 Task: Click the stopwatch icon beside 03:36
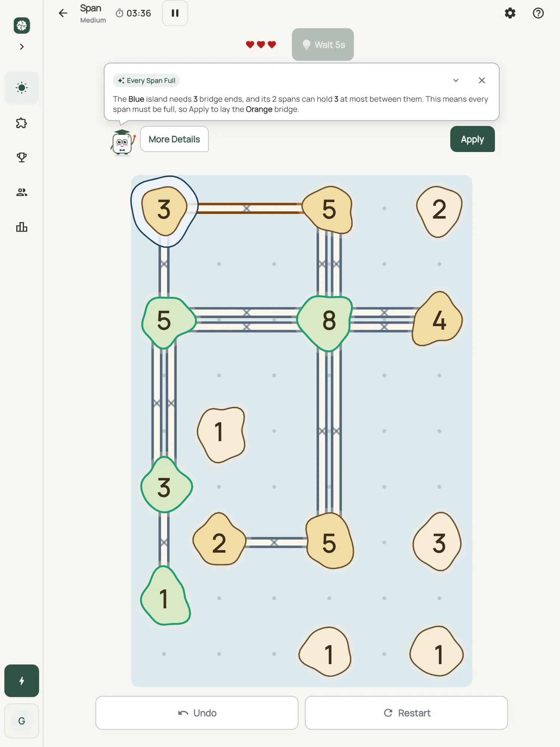pyautogui.click(x=119, y=13)
